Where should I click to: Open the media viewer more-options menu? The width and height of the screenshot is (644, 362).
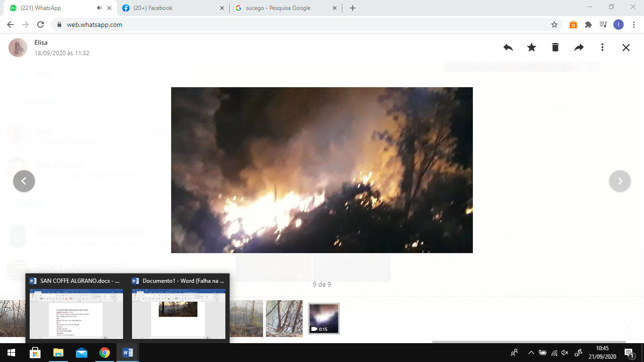pos(602,47)
